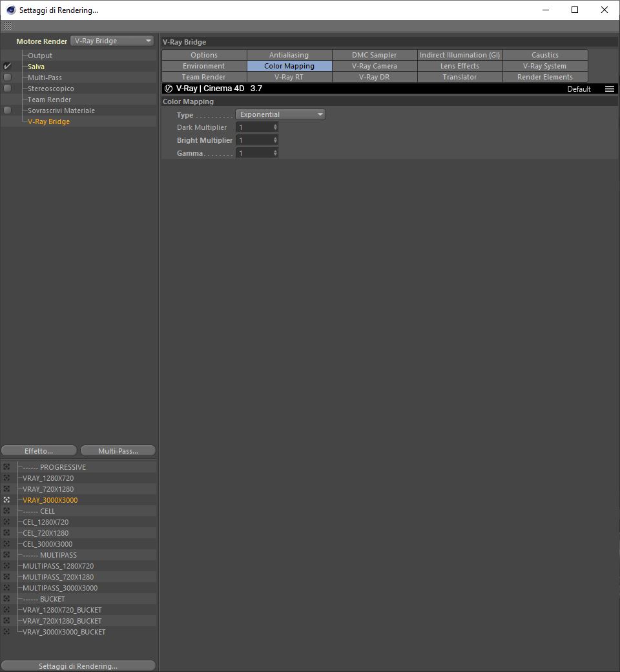Viewport: 620px width, 672px height.
Task: Select the VRAY_3000X3000 preset name
Action: coord(50,500)
